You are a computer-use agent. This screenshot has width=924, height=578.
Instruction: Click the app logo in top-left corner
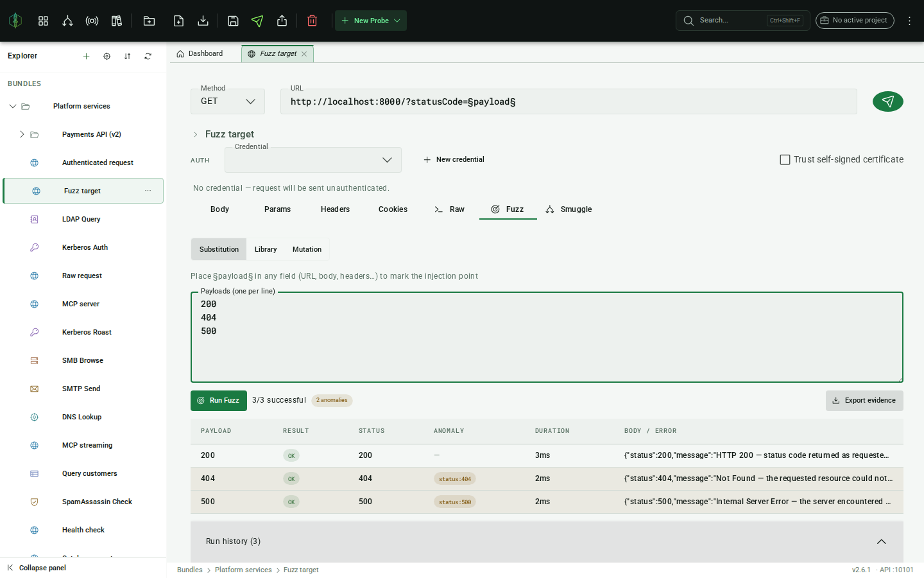15,21
